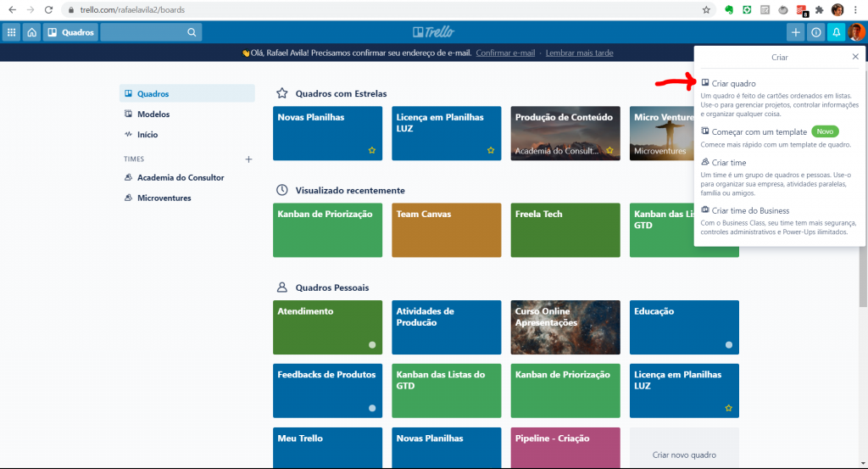
Task: Click the plus create button in header
Action: tap(795, 32)
